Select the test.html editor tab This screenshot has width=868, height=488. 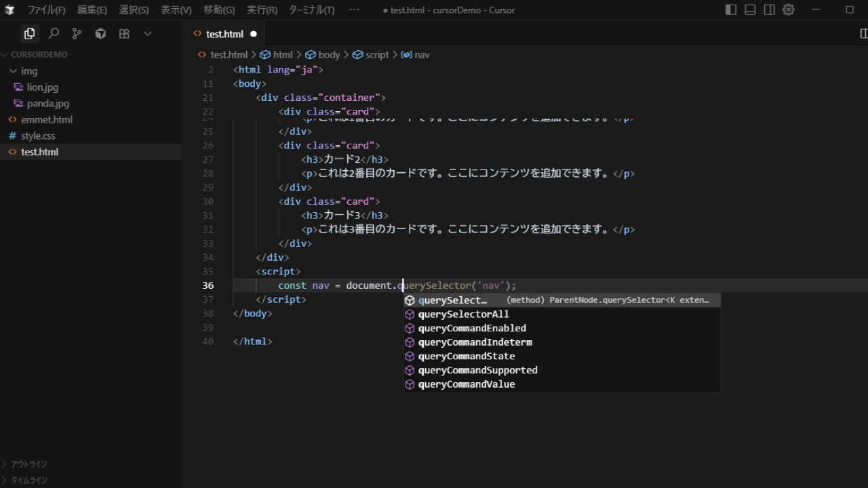pyautogui.click(x=224, y=34)
